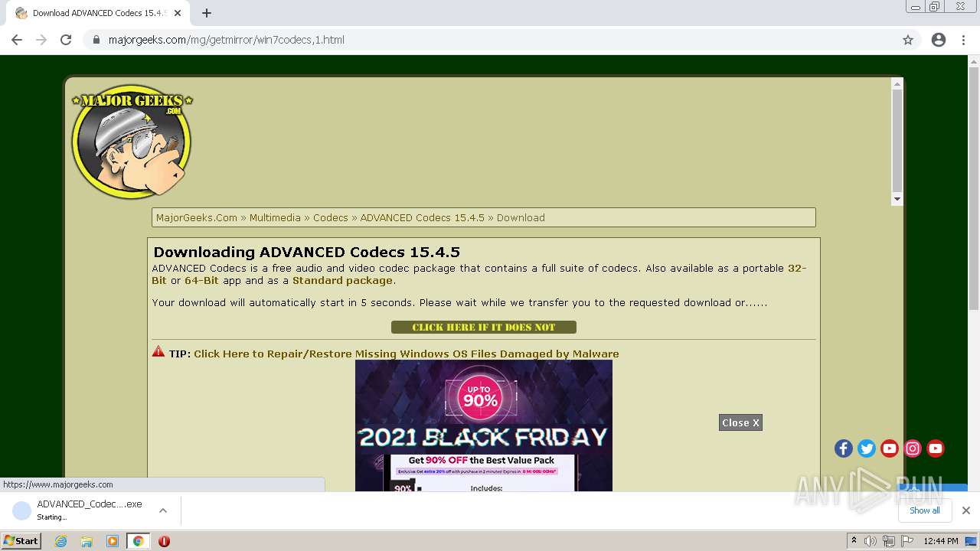The width and height of the screenshot is (980, 551).
Task: Open Multimedia breadcrumb link
Action: point(275,218)
